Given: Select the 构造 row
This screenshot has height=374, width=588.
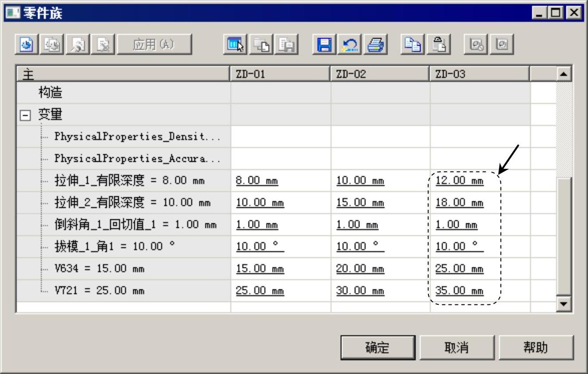Looking at the screenshot, I should (124, 93).
